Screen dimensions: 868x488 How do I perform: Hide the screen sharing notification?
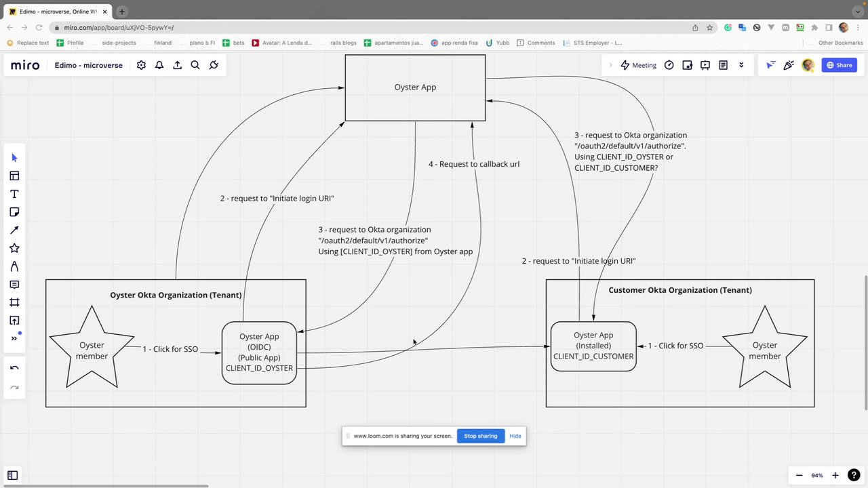515,436
